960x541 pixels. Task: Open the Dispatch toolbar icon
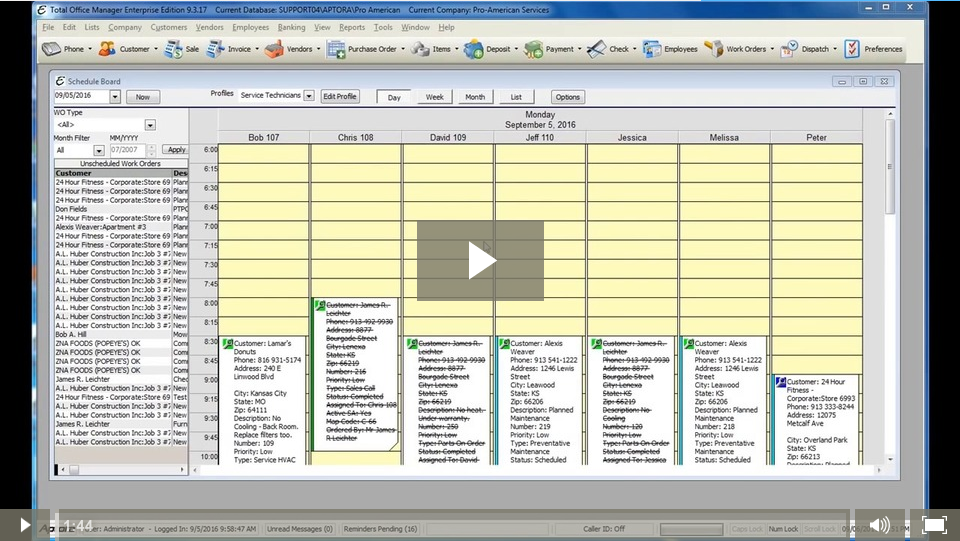click(x=789, y=49)
